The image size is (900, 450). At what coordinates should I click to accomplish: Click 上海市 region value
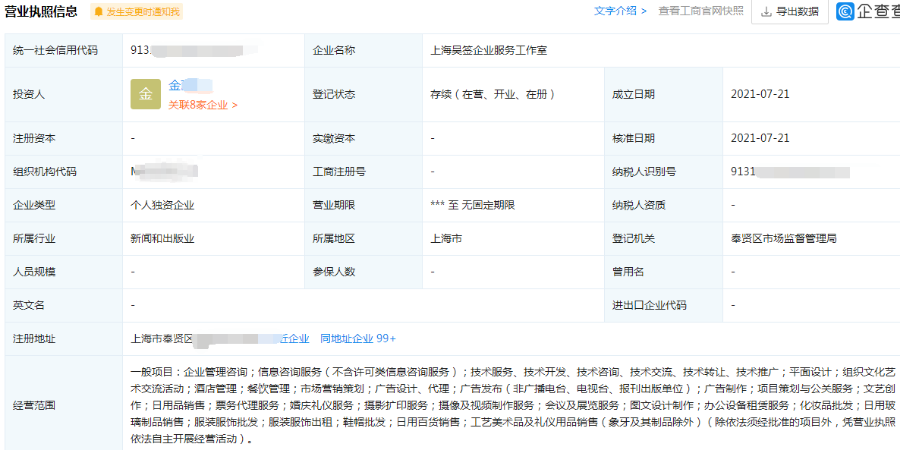pyautogui.click(x=446, y=238)
